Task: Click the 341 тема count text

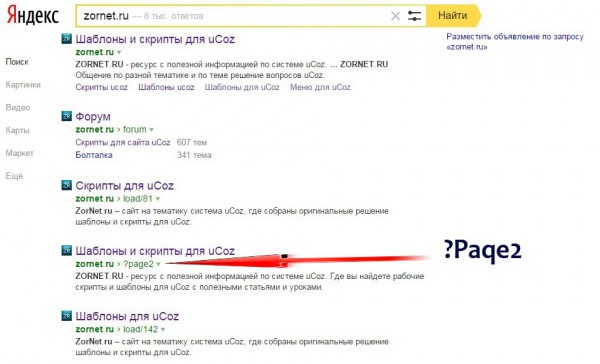Action: tap(194, 155)
